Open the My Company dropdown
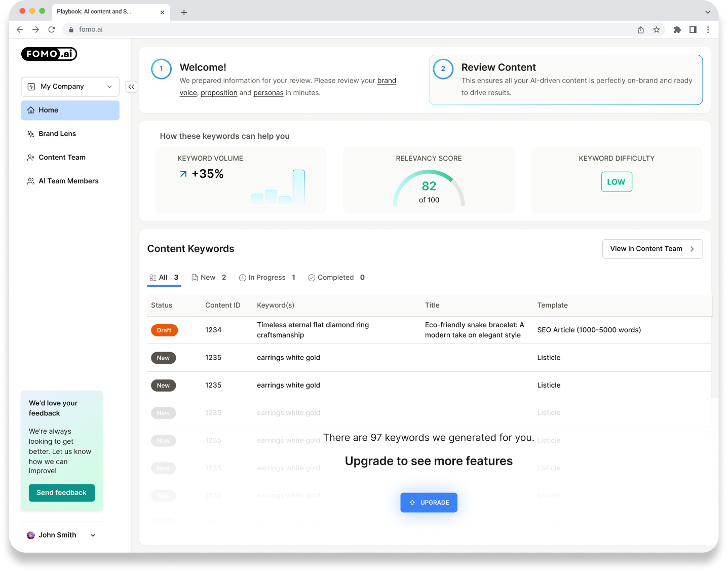This screenshot has width=728, height=572. [x=70, y=86]
